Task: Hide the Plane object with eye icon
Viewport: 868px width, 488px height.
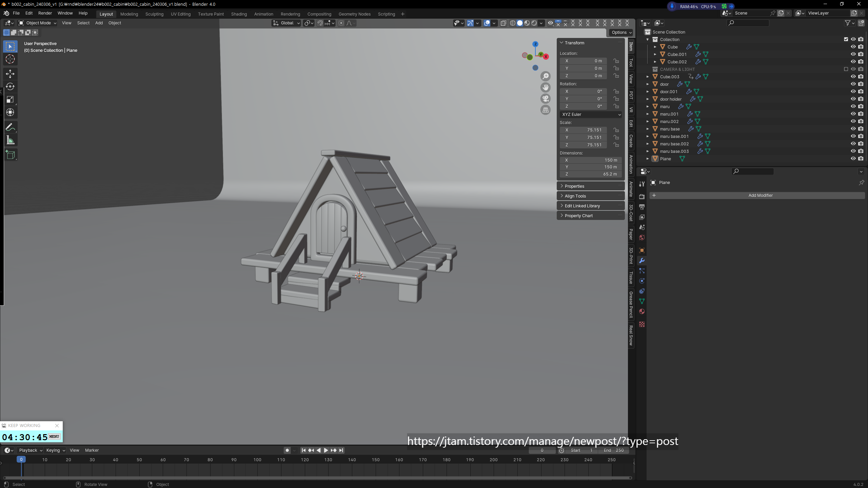Action: point(853,159)
